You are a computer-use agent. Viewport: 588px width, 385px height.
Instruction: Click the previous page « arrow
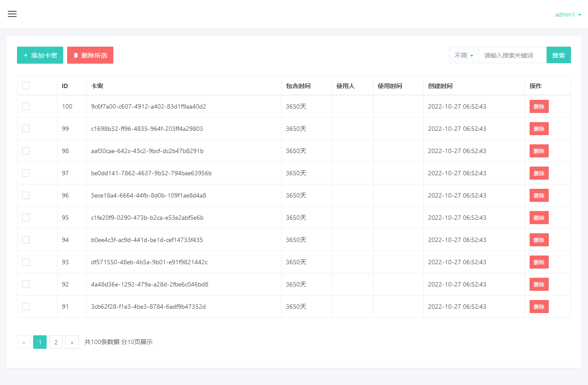[x=24, y=342]
